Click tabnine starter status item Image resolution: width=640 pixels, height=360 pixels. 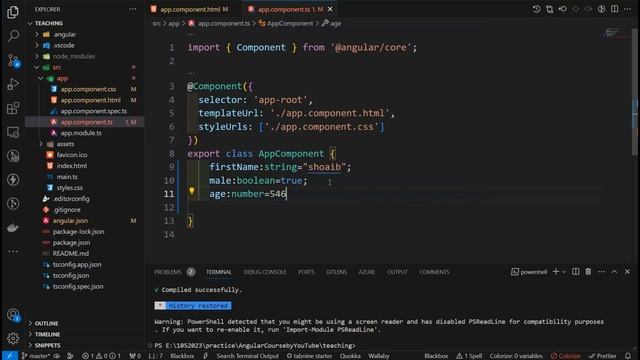[x=309, y=356]
